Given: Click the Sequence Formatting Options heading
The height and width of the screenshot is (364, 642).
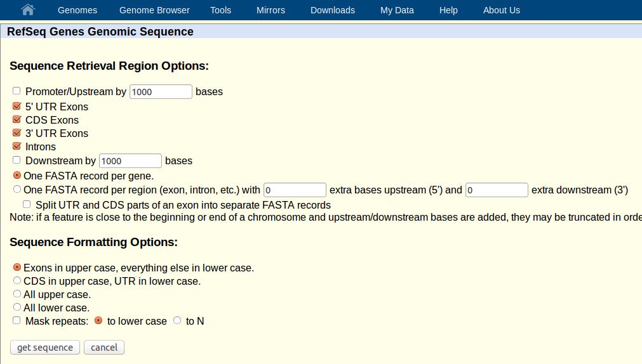Looking at the screenshot, I should [94, 242].
